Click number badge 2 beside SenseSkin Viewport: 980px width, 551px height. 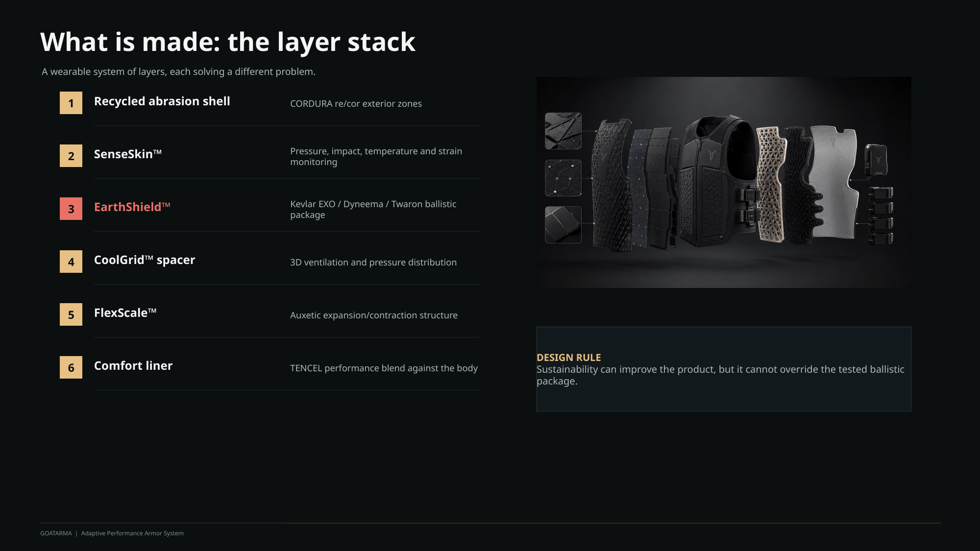point(71,156)
